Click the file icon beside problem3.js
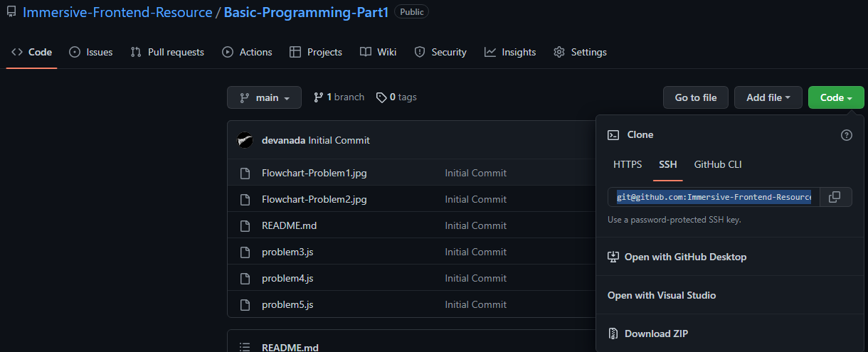This screenshot has width=868, height=352. point(245,252)
